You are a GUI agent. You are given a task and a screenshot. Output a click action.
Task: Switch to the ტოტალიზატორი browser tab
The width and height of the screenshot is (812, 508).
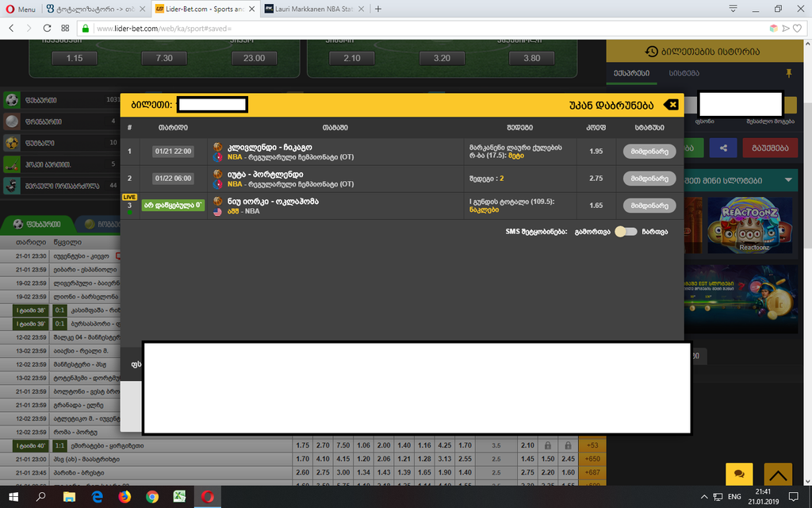(96, 9)
